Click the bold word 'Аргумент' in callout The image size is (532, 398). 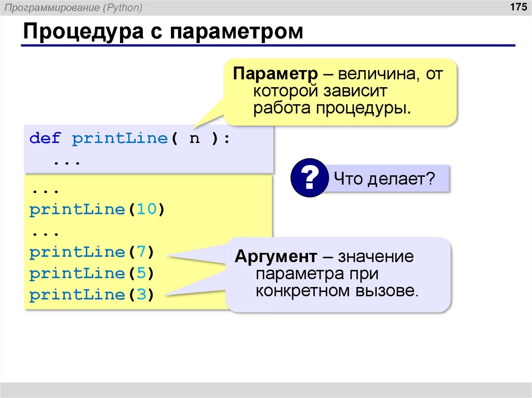[x=276, y=256]
